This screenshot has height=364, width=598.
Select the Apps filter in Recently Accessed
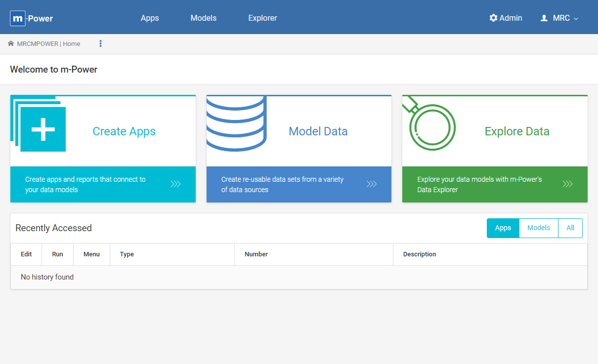point(503,228)
